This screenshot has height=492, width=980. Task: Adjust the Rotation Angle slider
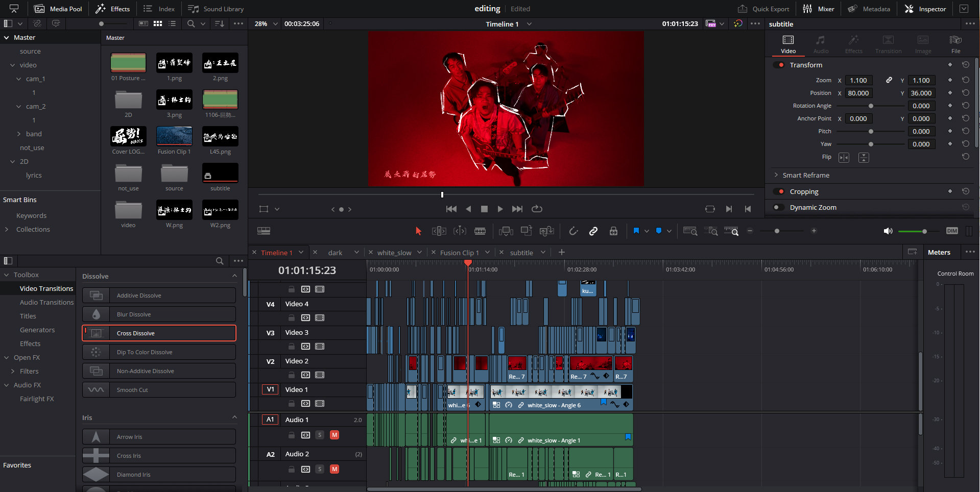coord(870,106)
